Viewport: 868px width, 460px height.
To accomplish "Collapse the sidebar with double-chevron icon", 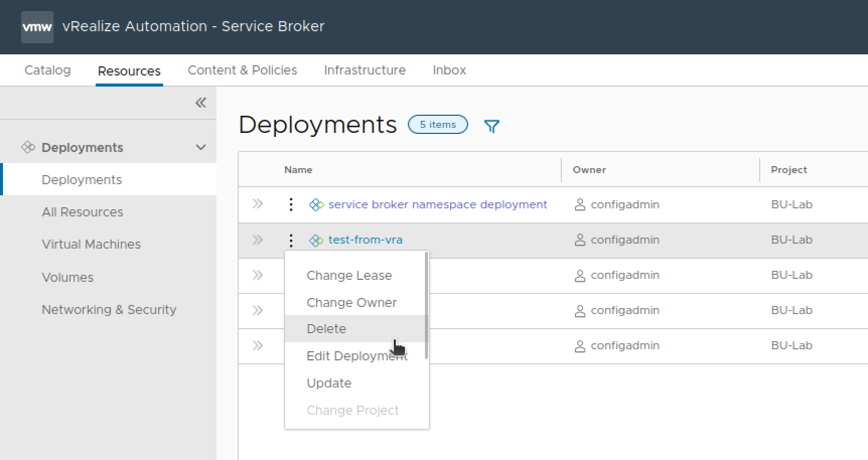I will pos(201,103).
